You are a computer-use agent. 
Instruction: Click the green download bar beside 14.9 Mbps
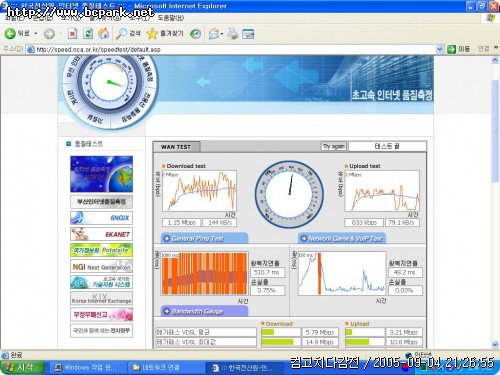[277, 342]
